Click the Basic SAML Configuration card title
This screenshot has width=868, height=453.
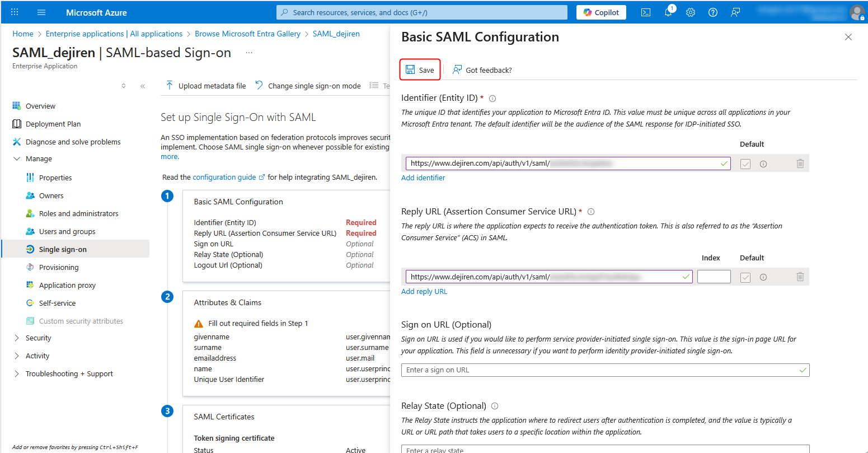click(238, 202)
